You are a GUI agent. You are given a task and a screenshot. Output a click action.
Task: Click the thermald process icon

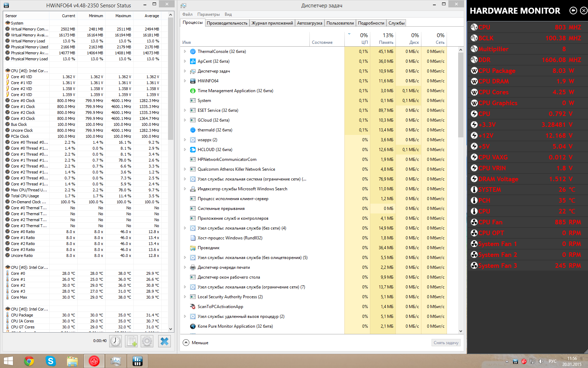pos(192,130)
